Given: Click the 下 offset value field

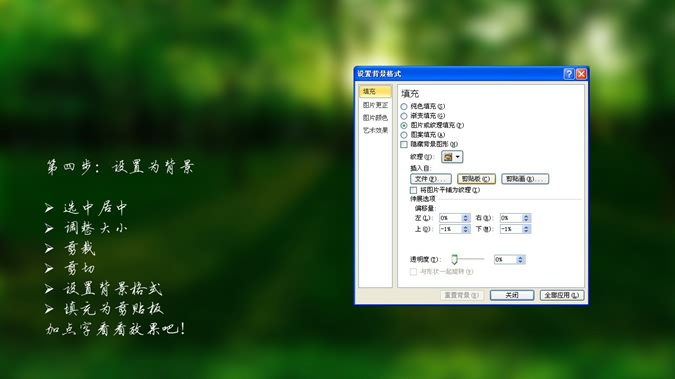Looking at the screenshot, I should click(511, 229).
